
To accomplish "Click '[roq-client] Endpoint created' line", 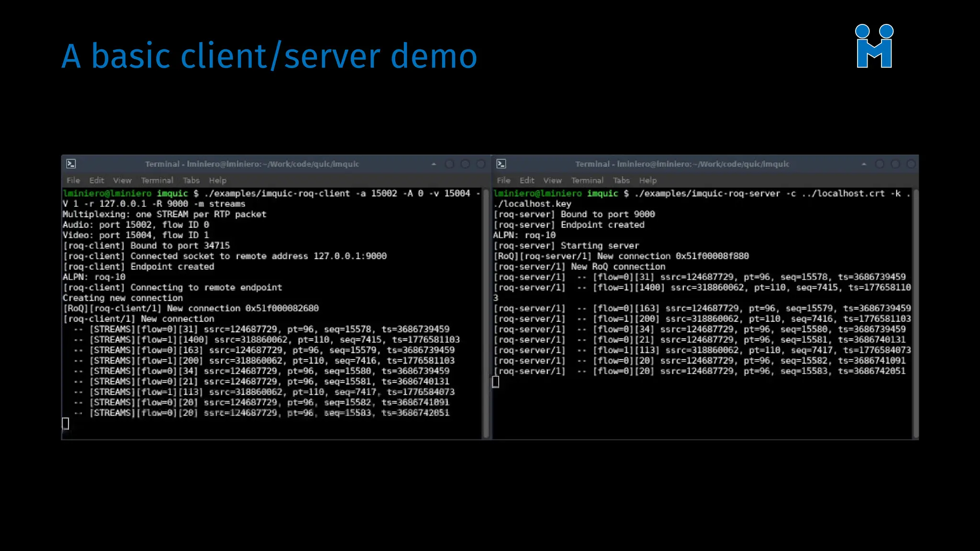I will [x=138, y=267].
